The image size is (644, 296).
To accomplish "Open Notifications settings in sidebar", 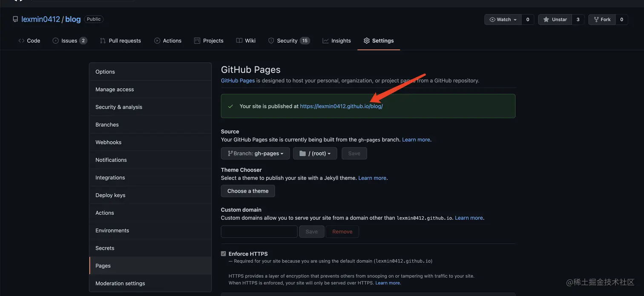I will click(150, 160).
